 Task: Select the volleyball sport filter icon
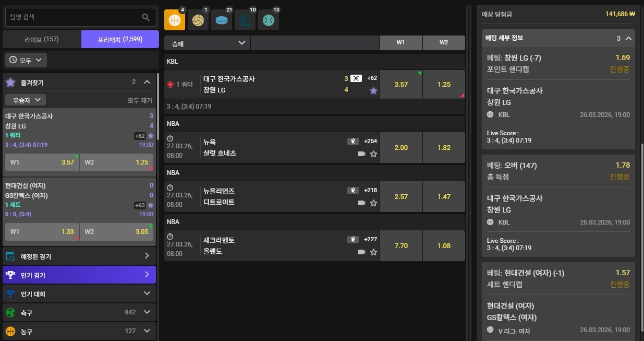pyautogui.click(x=198, y=20)
